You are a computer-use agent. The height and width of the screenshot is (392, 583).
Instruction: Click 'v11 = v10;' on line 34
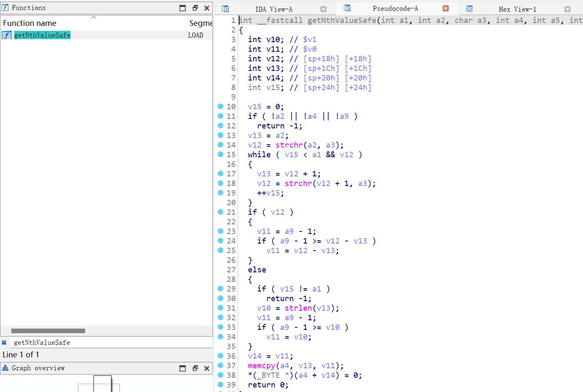pos(289,337)
